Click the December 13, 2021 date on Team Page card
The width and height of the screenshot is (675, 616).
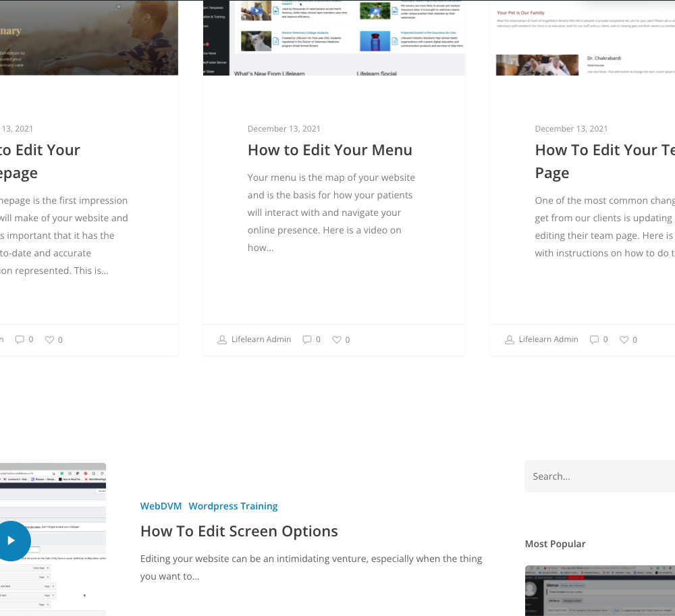pyautogui.click(x=571, y=129)
